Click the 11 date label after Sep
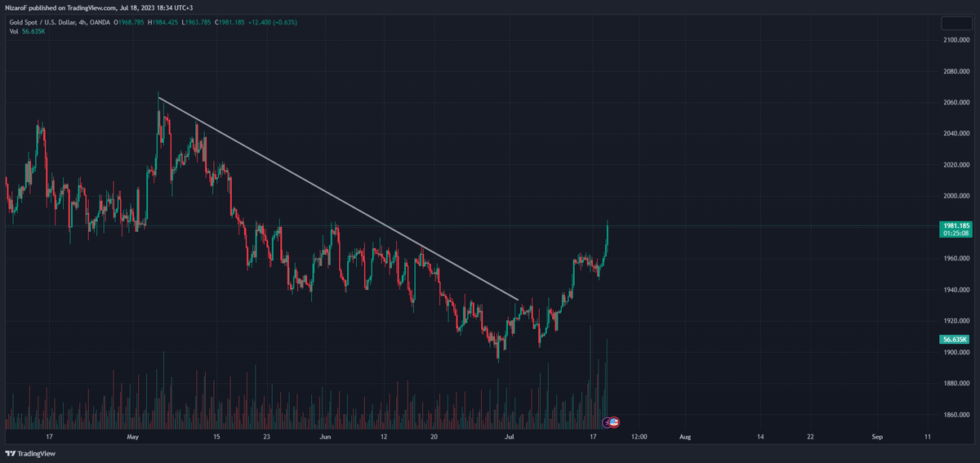 [928, 437]
